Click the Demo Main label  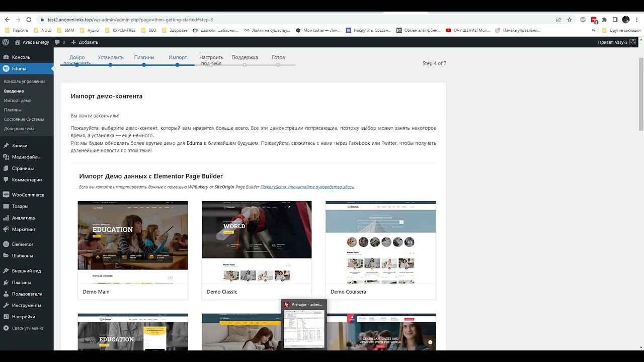tap(96, 292)
